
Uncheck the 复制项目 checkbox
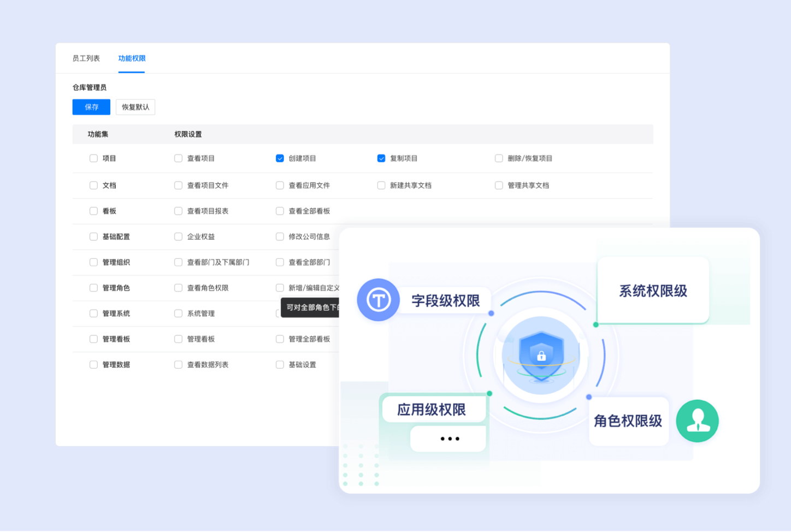[381, 158]
